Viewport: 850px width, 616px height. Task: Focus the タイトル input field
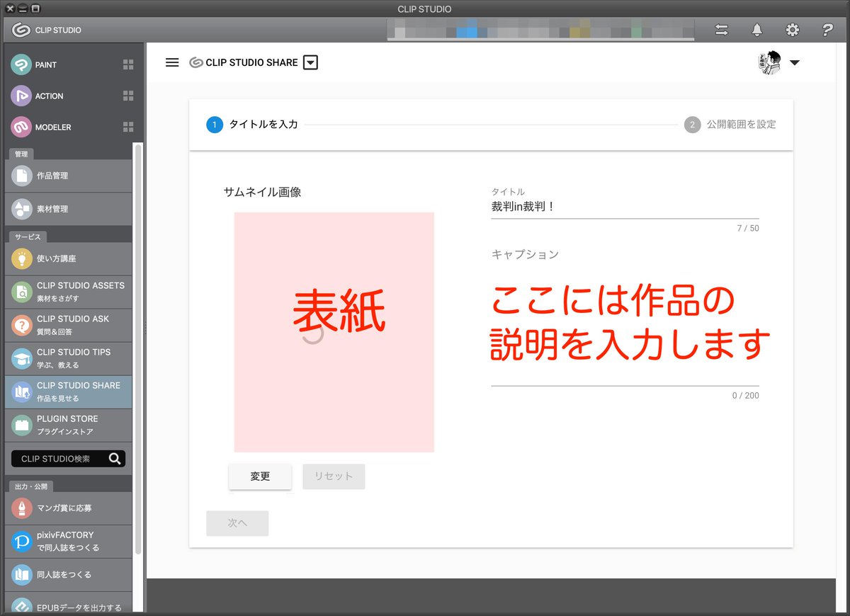pos(625,207)
